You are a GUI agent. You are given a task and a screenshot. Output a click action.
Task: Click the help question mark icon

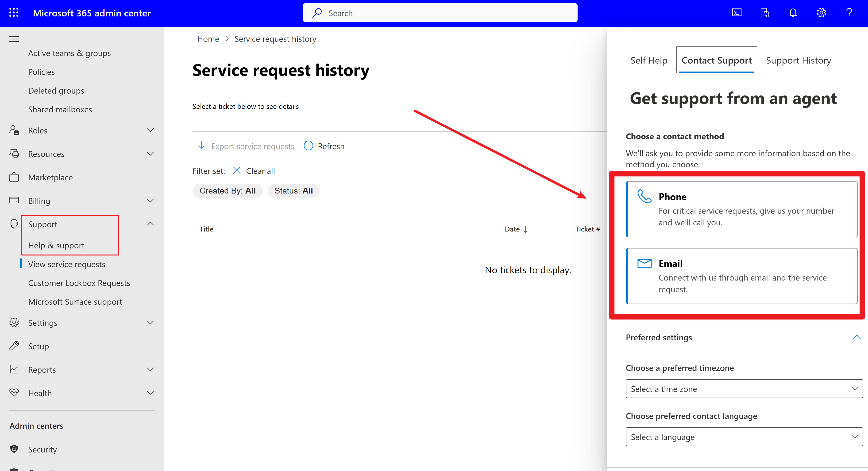[849, 13]
